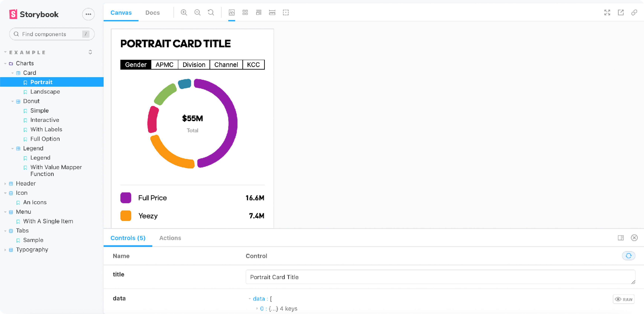Viewport: 644px width, 314px height.
Task: Enable the outline tool icon
Action: 286,12
